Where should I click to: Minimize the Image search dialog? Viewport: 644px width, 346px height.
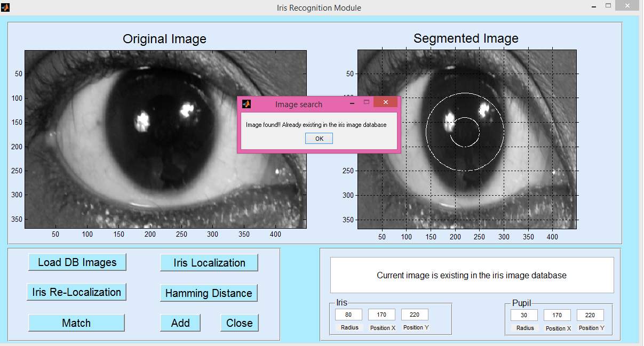coord(352,102)
